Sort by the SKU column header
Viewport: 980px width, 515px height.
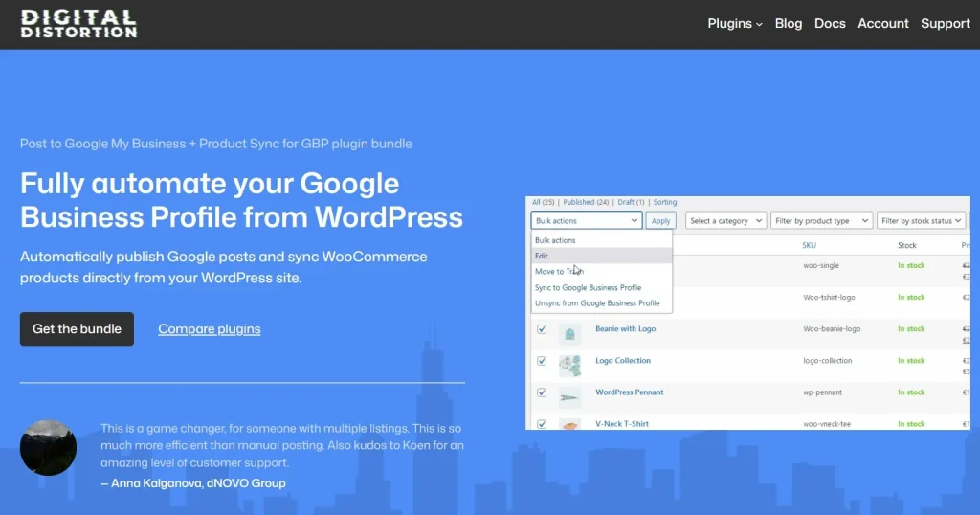click(x=809, y=245)
